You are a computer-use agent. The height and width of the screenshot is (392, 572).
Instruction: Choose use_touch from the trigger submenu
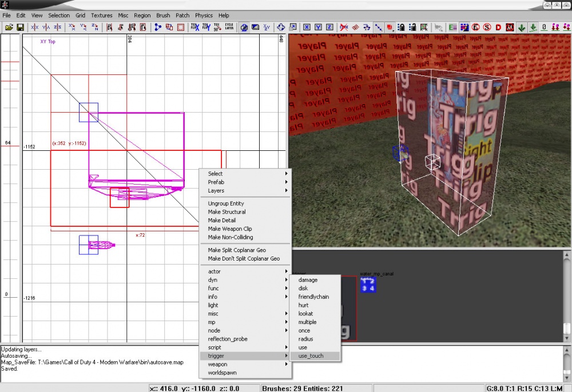311,356
